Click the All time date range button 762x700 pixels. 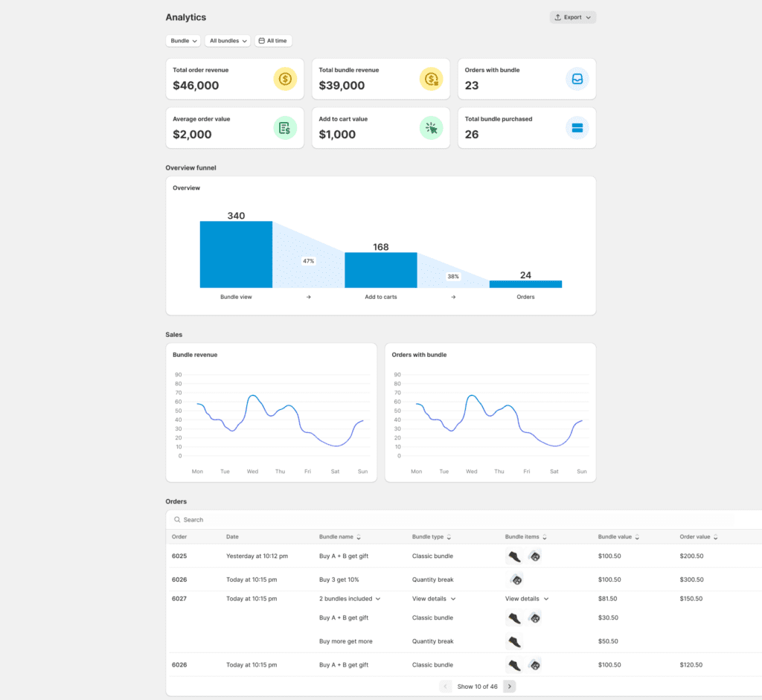[273, 41]
